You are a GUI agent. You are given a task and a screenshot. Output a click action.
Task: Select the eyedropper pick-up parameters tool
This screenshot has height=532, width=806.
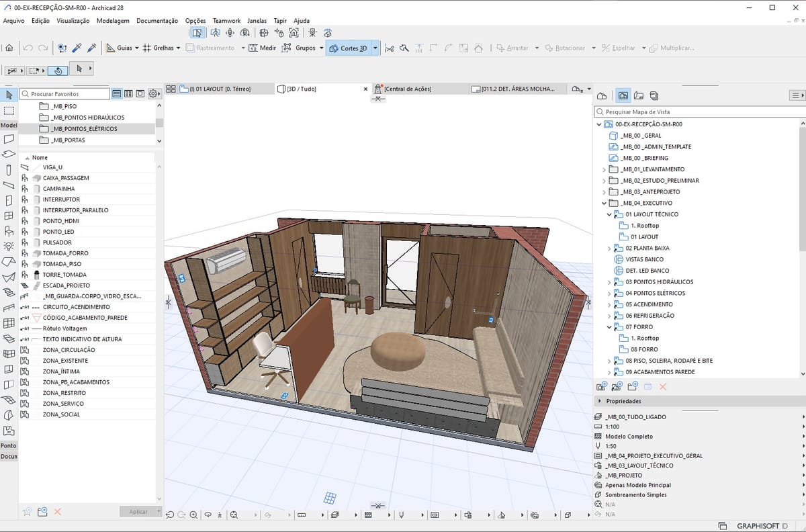(77, 48)
